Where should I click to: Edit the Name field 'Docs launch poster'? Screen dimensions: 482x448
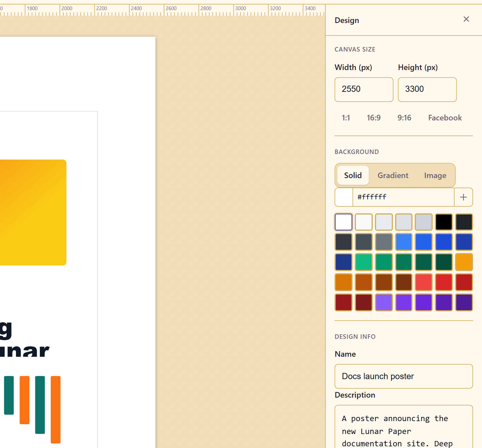point(404,376)
